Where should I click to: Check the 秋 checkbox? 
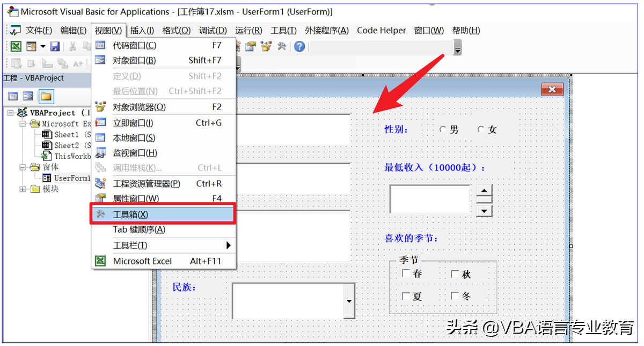[x=455, y=274]
